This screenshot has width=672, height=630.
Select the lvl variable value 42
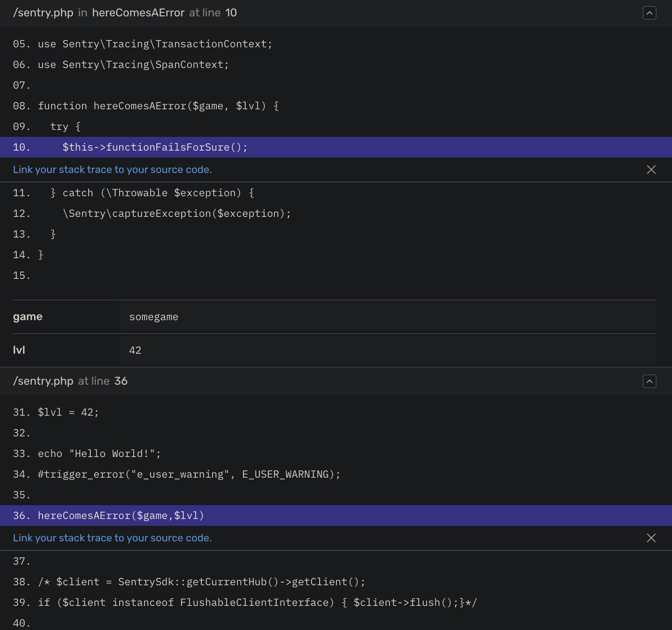coord(135,350)
